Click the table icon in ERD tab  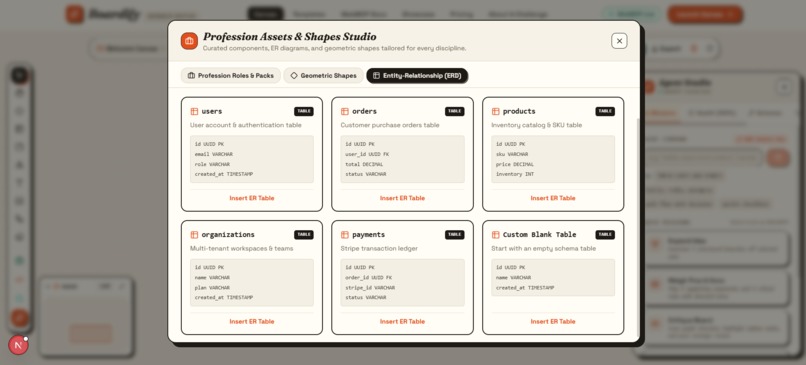[376, 76]
